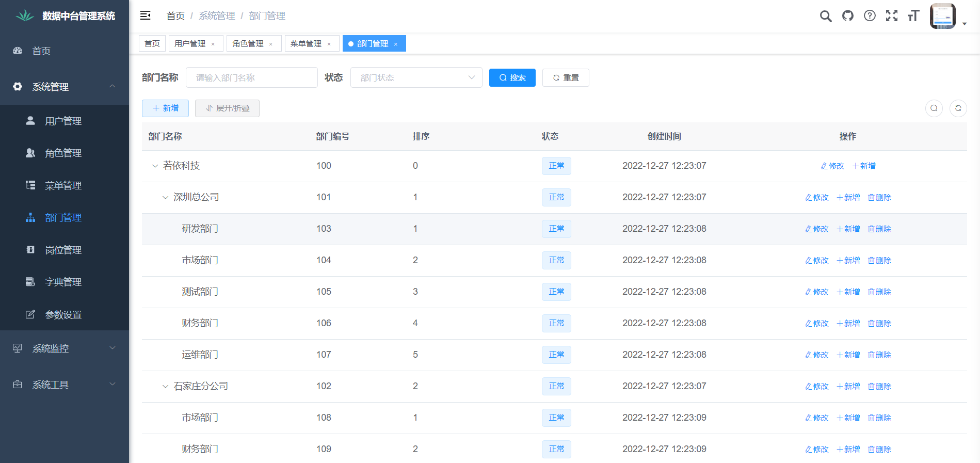Open the GitHub source link icon
This screenshot has height=463, width=980.
click(x=848, y=16)
